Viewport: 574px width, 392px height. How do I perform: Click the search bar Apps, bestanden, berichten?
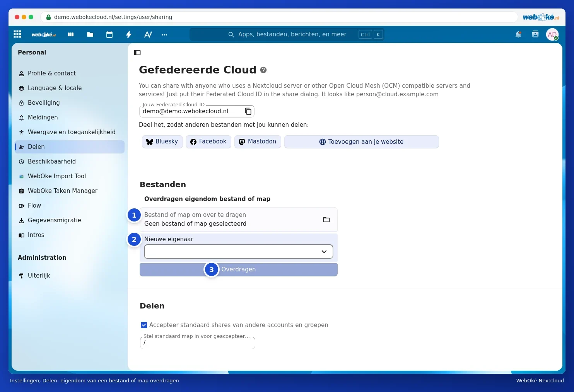pyautogui.click(x=287, y=34)
